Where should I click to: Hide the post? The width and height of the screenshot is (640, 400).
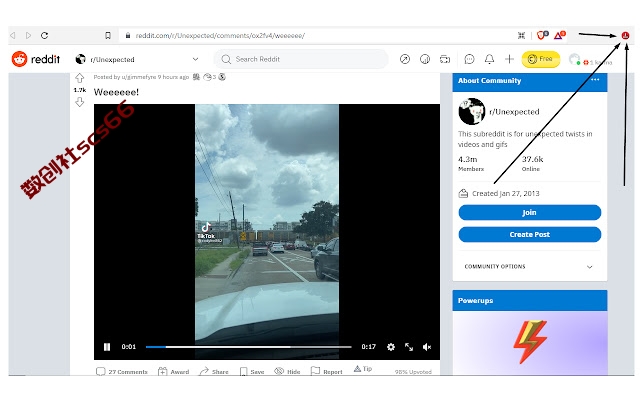click(x=287, y=371)
